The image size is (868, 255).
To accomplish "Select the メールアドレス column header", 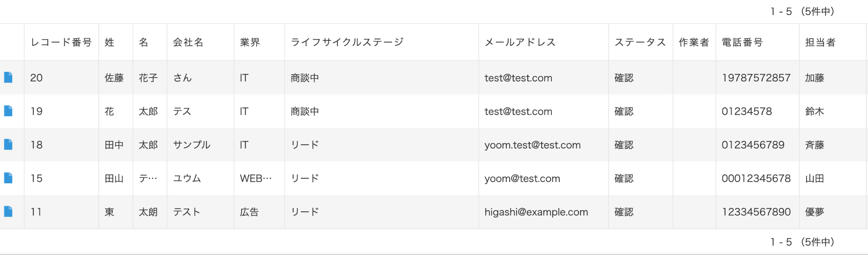I will pyautogui.click(x=520, y=42).
